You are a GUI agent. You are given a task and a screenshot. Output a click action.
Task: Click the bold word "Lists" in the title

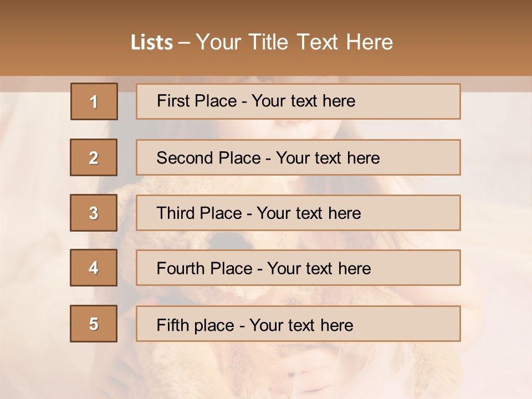pos(152,43)
